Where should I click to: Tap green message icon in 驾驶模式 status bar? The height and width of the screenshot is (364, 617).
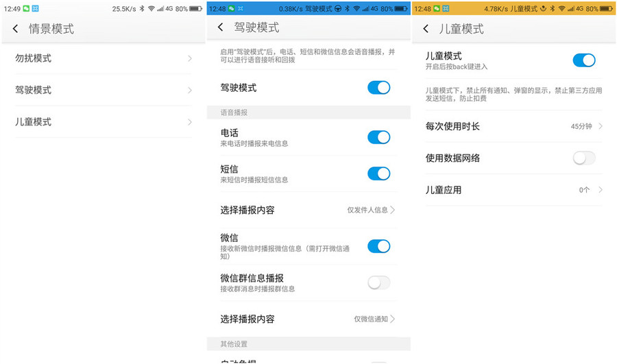point(232,8)
